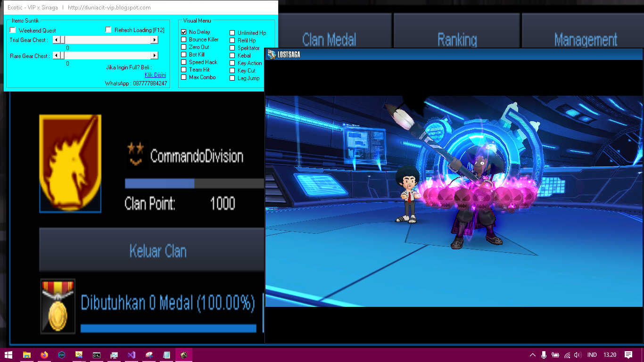Image resolution: width=644 pixels, height=362 pixels.
Task: Click the Keluar Clan button
Action: pos(152,250)
